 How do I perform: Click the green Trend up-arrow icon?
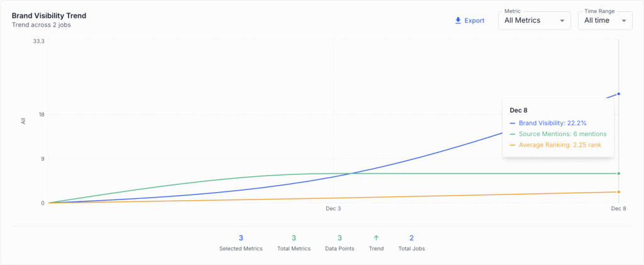click(x=376, y=238)
